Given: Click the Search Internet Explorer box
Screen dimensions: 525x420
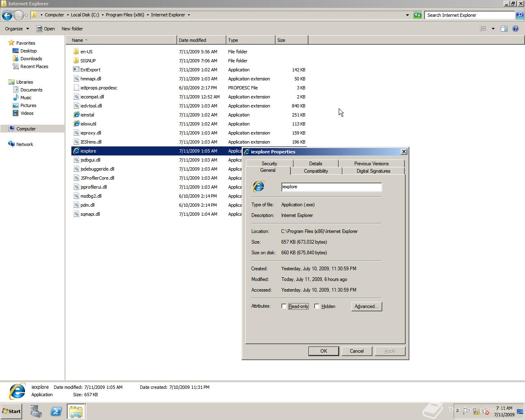Looking at the screenshot, I should point(470,15).
